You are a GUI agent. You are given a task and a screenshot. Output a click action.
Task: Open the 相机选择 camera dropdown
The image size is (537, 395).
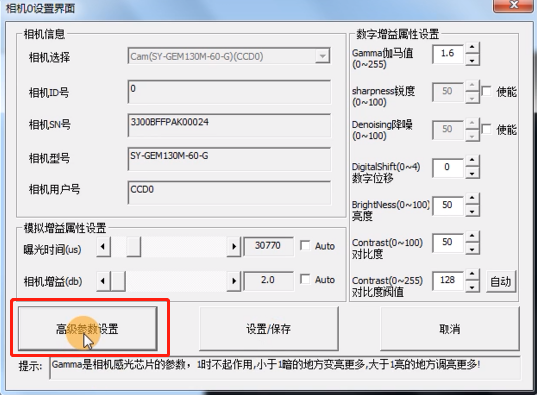point(322,56)
